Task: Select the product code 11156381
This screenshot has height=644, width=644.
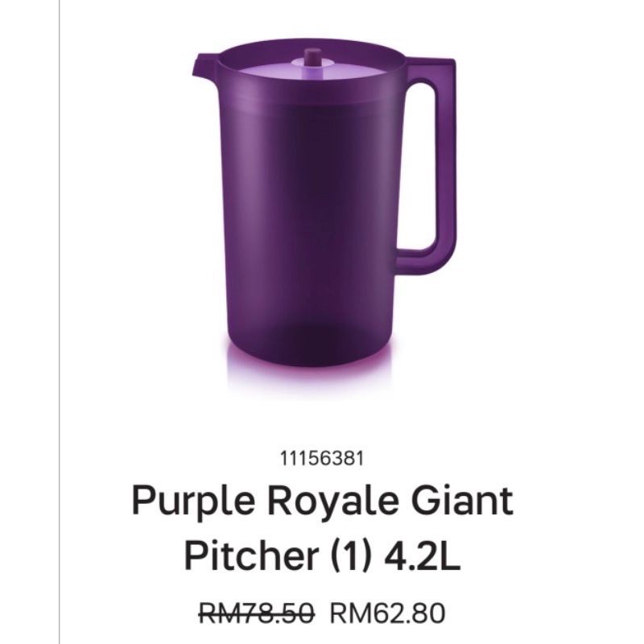Action: point(322,459)
